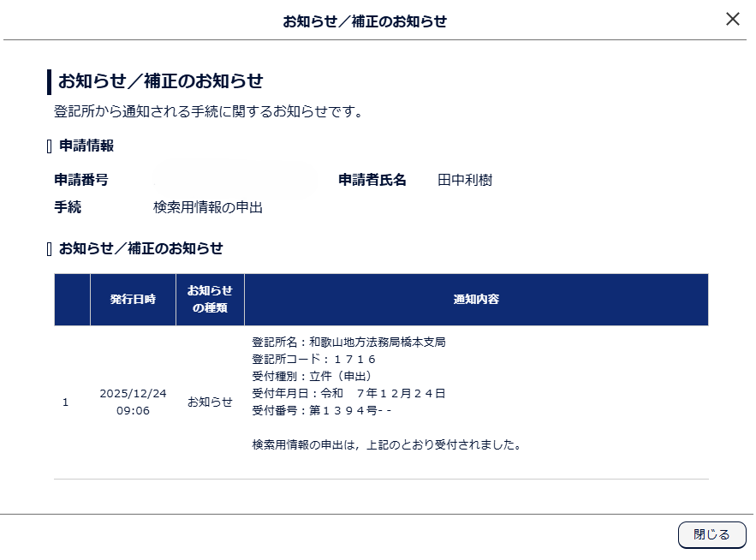Click the 手続 value 検索用情報の申出

pos(208,207)
